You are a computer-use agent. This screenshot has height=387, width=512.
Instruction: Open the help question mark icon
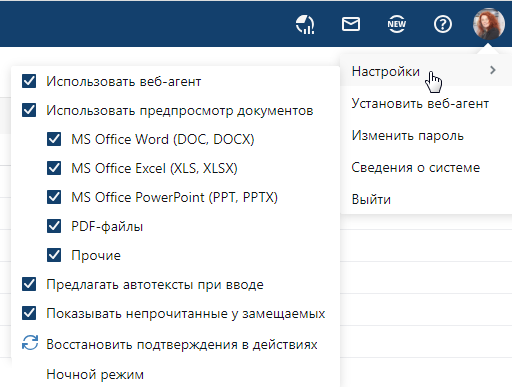(x=443, y=24)
